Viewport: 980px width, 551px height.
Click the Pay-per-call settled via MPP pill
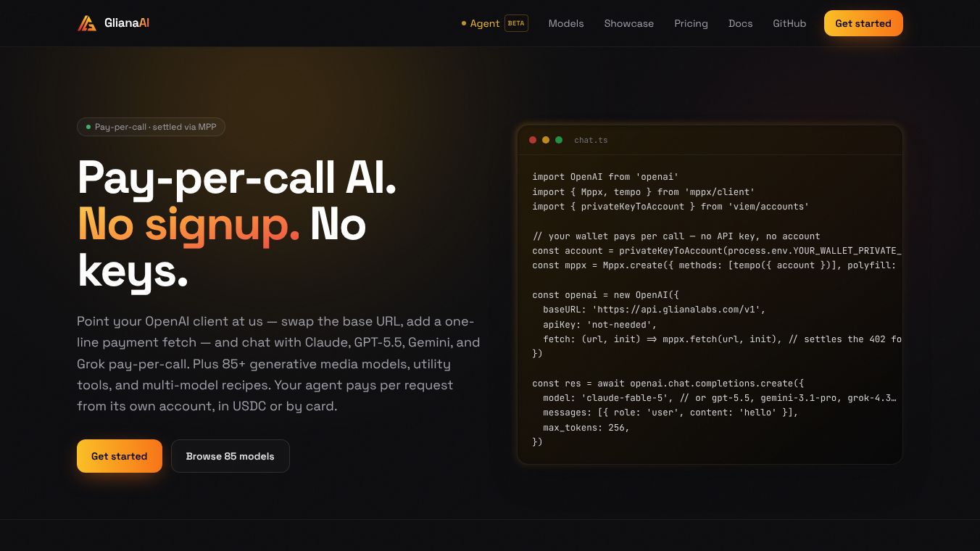point(151,127)
